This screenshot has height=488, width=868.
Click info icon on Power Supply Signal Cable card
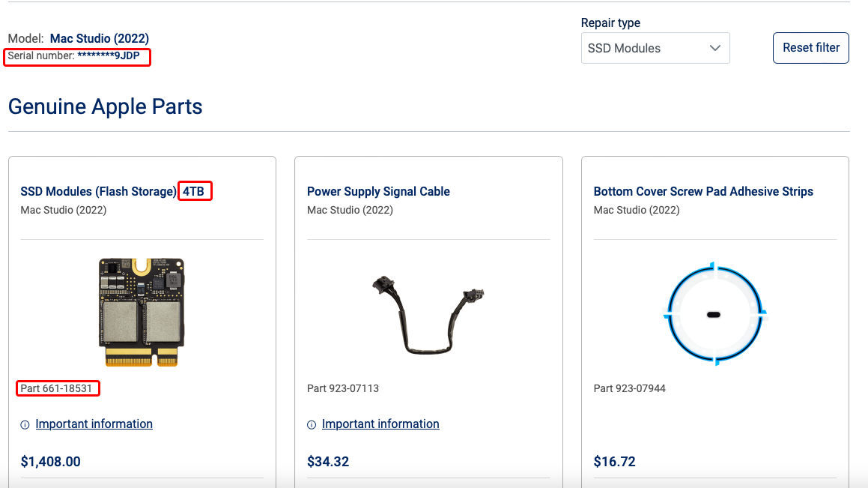312,424
